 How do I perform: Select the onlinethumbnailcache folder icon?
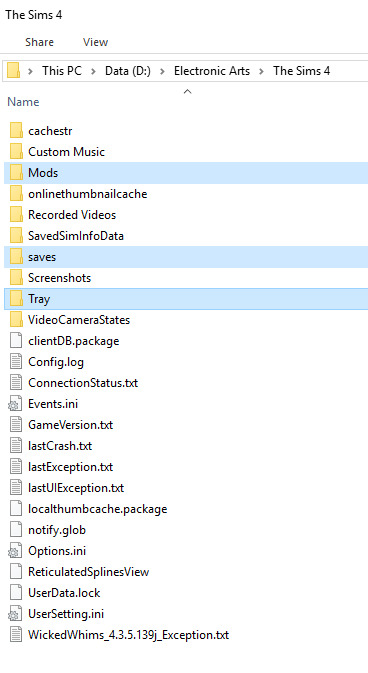coord(16,194)
